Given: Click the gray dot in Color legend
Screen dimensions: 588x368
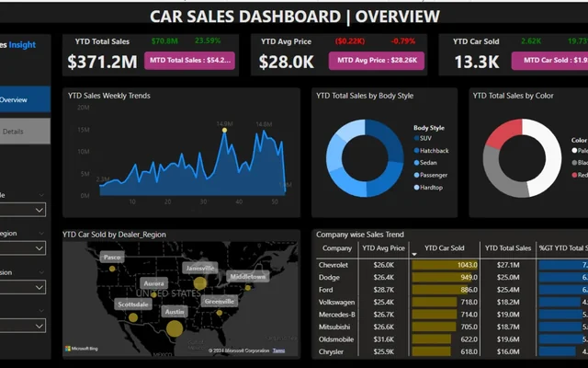Looking at the screenshot, I should 574,163.
